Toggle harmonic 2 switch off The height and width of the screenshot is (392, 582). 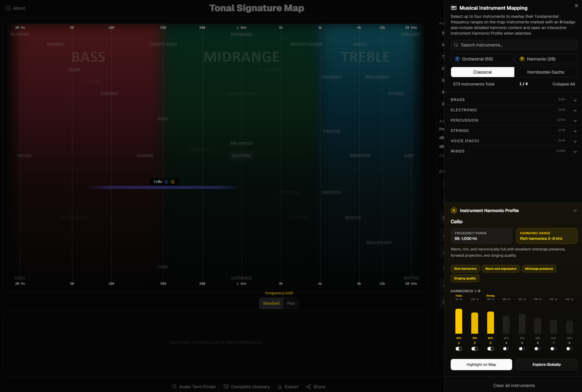pos(475,349)
